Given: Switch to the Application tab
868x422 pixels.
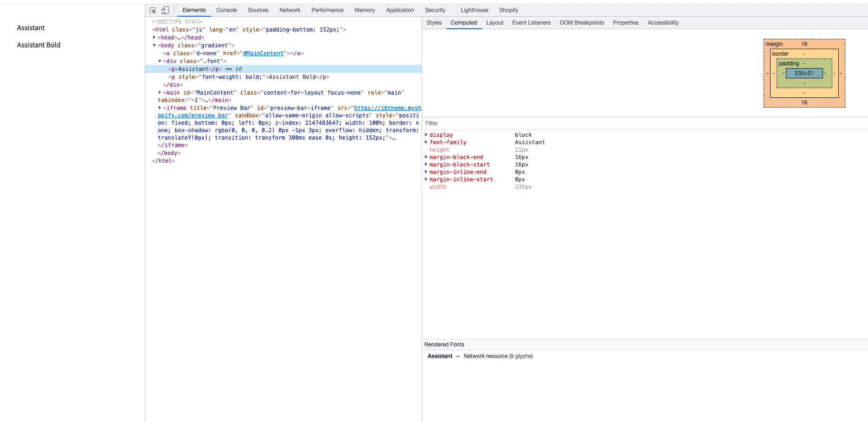Looking at the screenshot, I should click(x=400, y=10).
